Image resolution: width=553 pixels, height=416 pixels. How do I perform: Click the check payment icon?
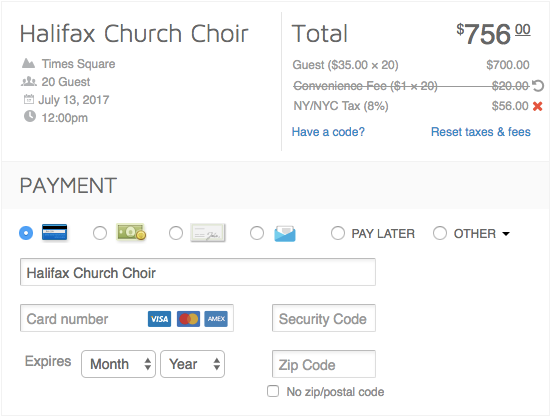[208, 233]
